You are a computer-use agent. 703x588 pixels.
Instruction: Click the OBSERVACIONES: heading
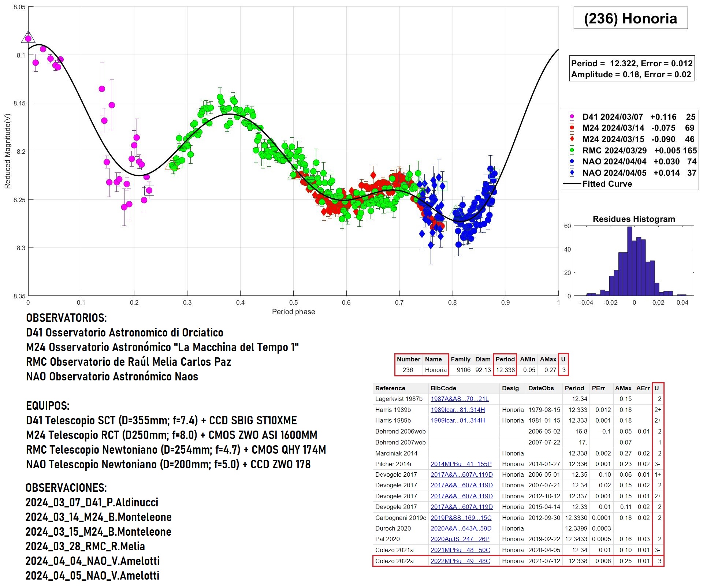pos(66,487)
